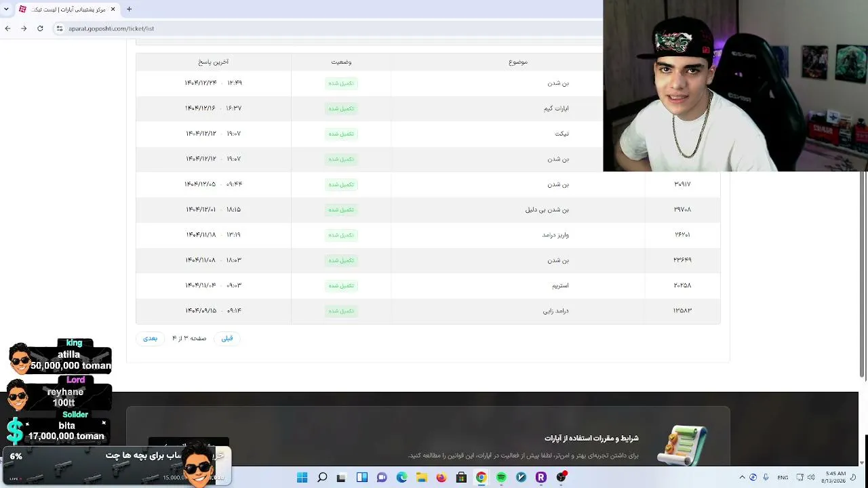Click the date ۱۴۰۴/۱۲/۲۴ in first row

pyautogui.click(x=201, y=83)
